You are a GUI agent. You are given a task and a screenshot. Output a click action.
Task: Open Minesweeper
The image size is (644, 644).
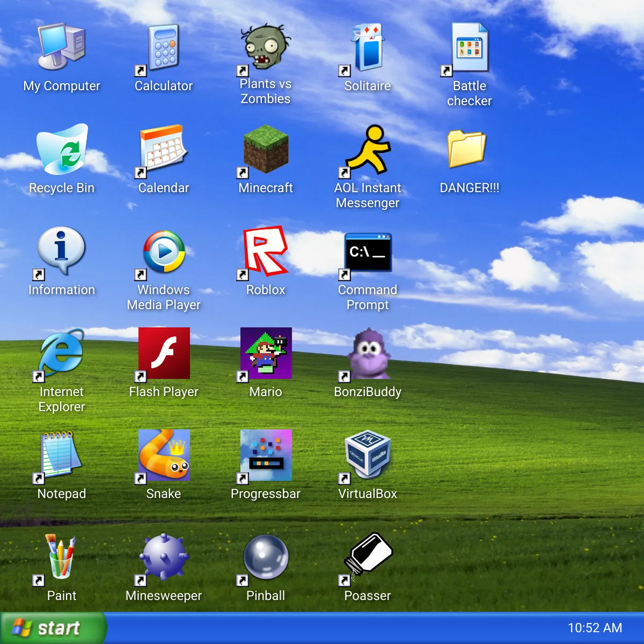click(x=163, y=557)
